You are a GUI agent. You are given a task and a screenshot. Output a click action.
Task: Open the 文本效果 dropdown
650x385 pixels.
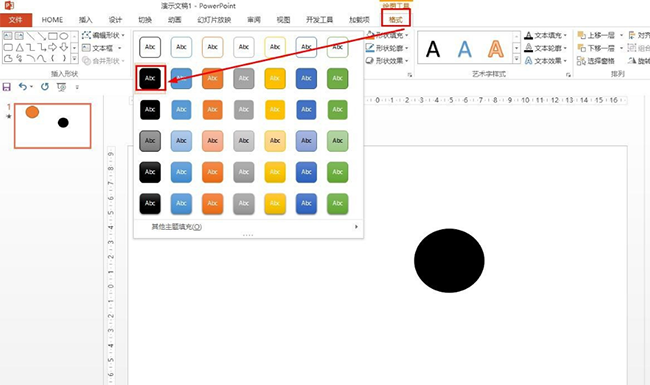[546, 61]
